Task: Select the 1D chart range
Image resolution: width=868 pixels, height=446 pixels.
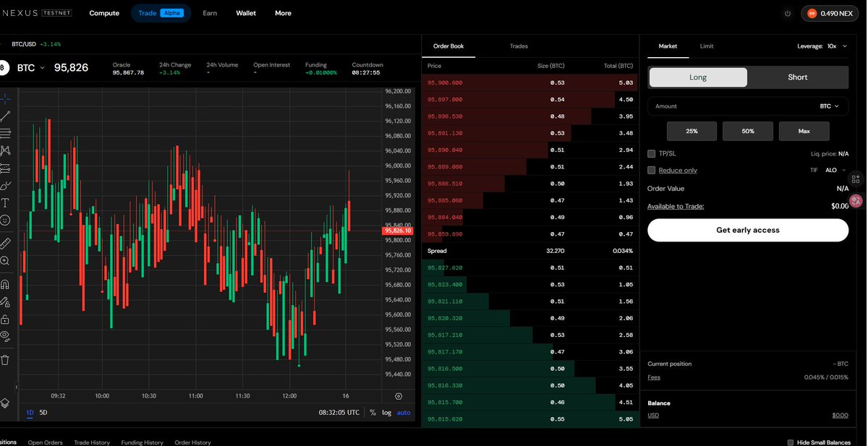Action: tap(30, 413)
